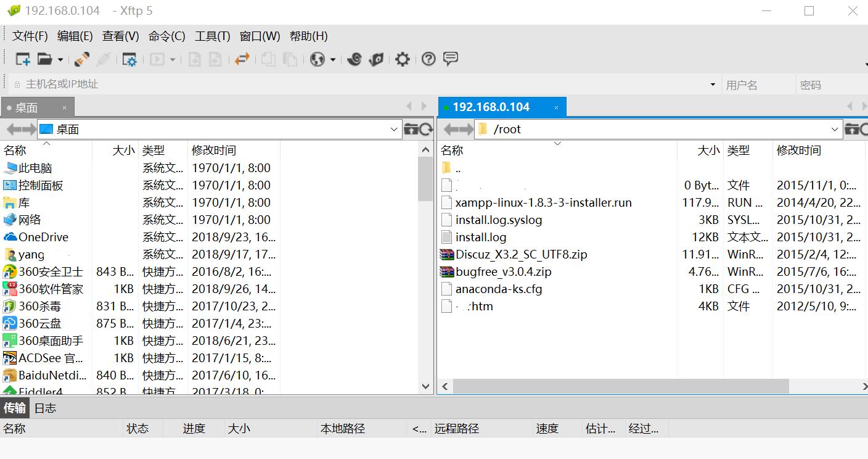The image size is (868, 459).
Task: Click the 密码 password field
Action: (832, 85)
